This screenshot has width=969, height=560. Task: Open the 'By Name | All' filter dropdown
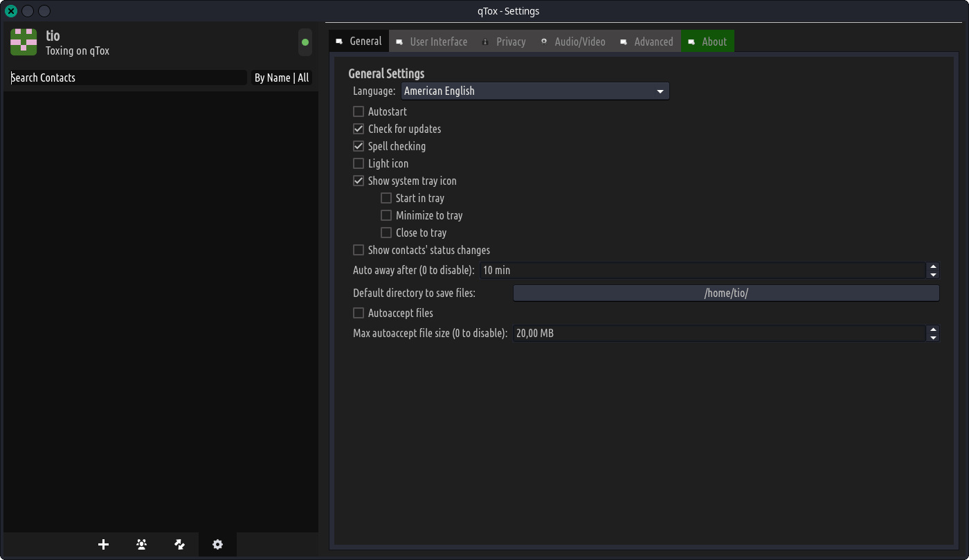point(282,78)
